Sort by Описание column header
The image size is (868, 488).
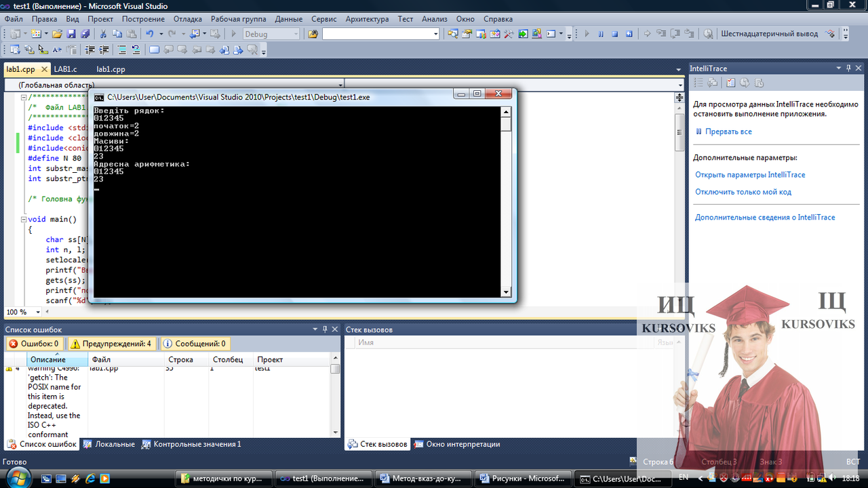[57, 359]
